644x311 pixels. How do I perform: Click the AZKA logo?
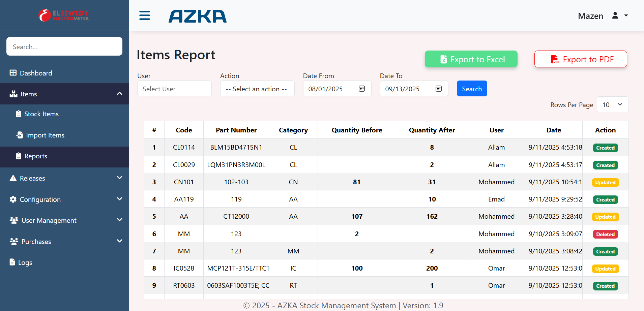point(198,16)
